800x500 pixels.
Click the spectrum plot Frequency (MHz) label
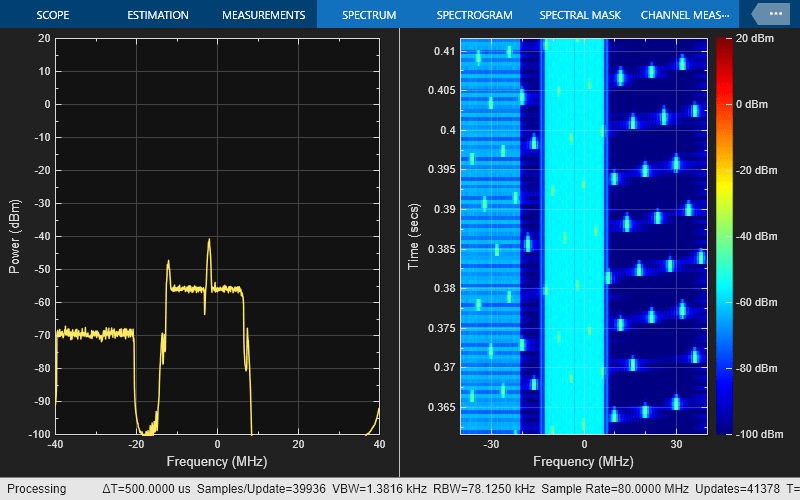coord(217,462)
